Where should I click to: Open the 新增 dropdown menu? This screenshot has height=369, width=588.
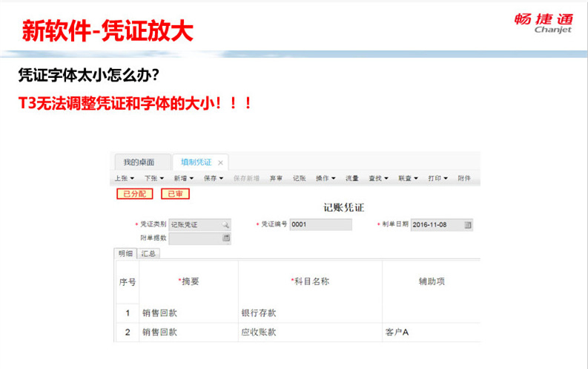pos(184,178)
